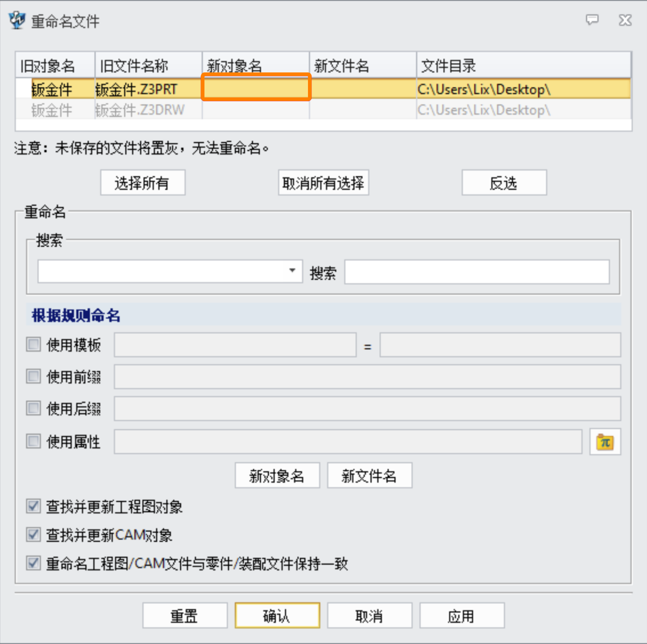Click the 新文件名 button below the rules

pos(370,475)
